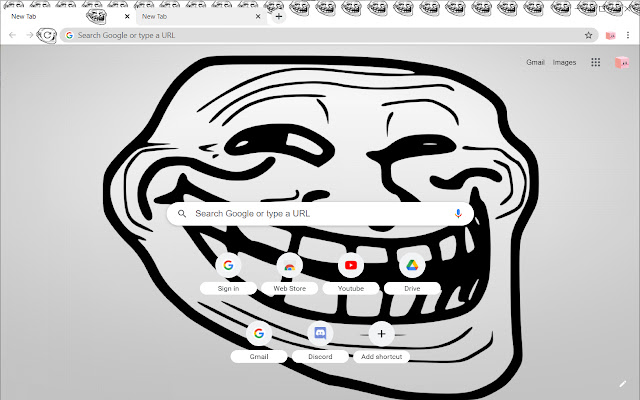
Task: Open the Images link at top right
Action: pos(564,62)
